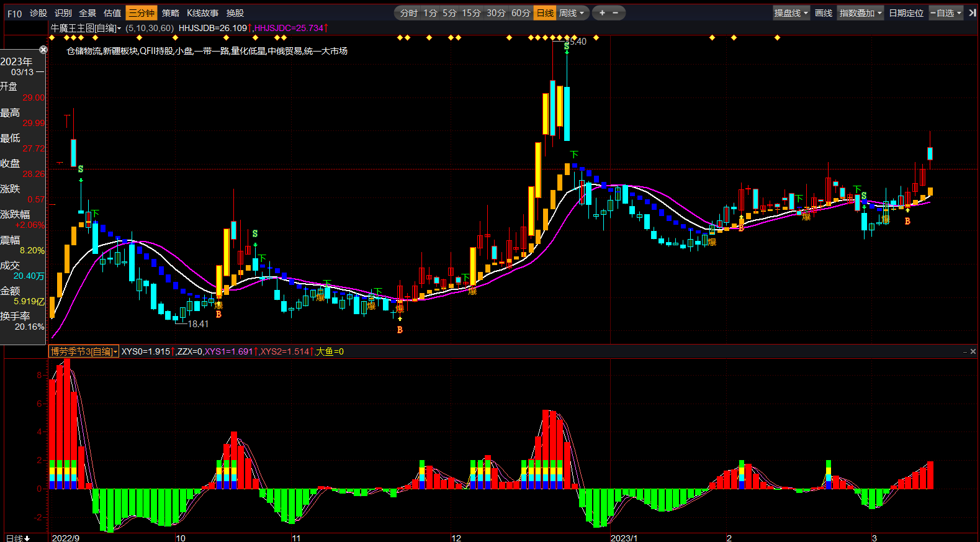Select the 15分 period
This screenshot has height=542, width=980.
pos(471,13)
